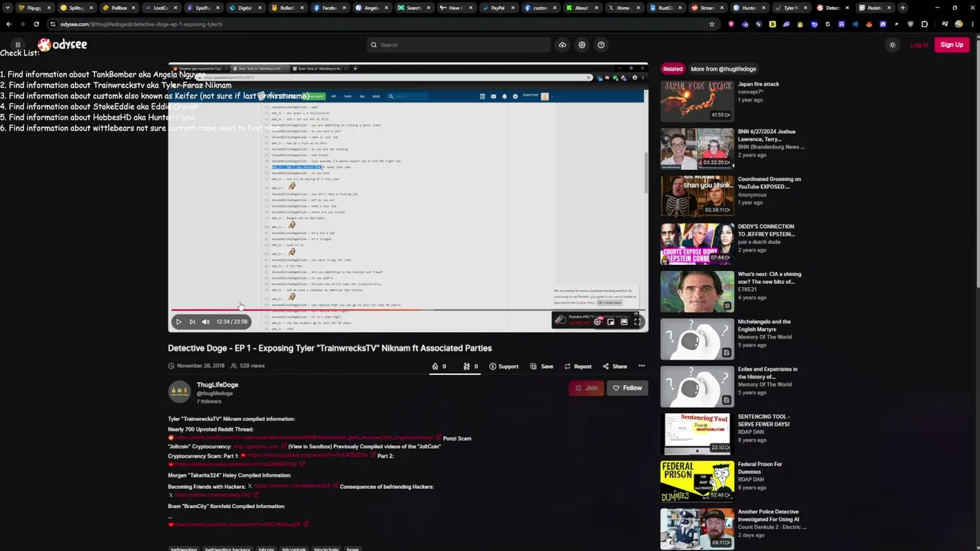
Task: Open the gojolts.com link in description
Action: pos(256,447)
